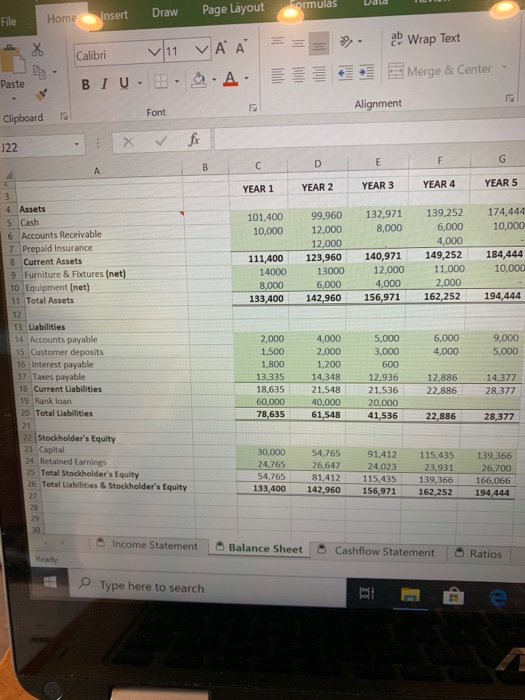The width and height of the screenshot is (525, 700).
Task: Open the Insert ribbon tab
Action: tap(114, 15)
